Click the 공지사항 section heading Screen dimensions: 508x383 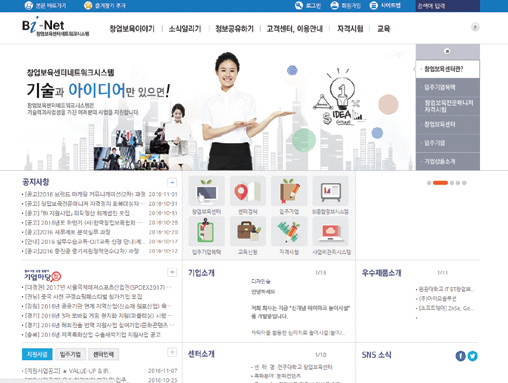pos(36,182)
